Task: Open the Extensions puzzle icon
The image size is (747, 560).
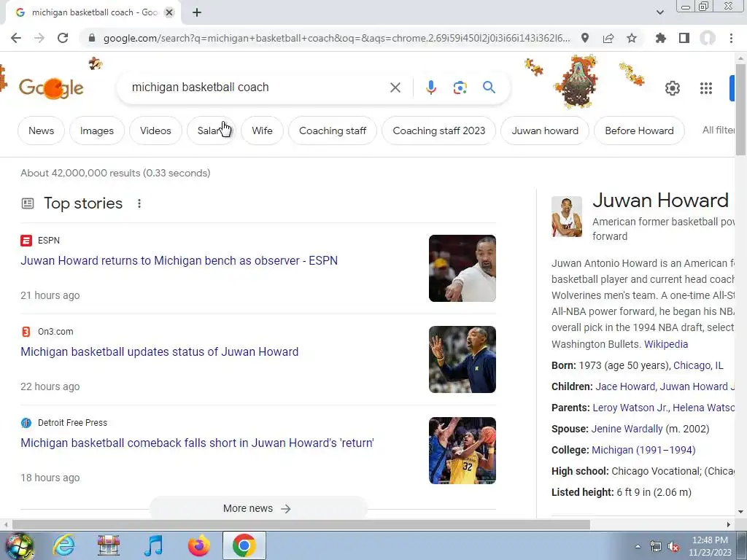Action: point(660,38)
